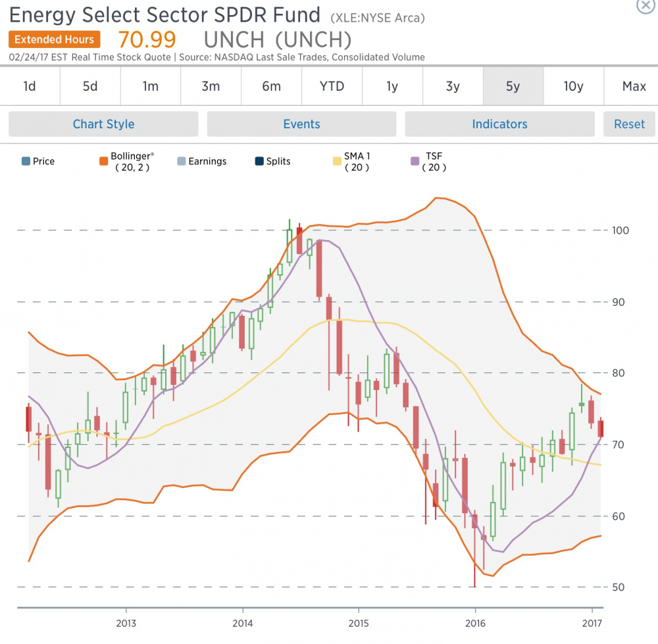Expand the Events menu

tap(301, 124)
